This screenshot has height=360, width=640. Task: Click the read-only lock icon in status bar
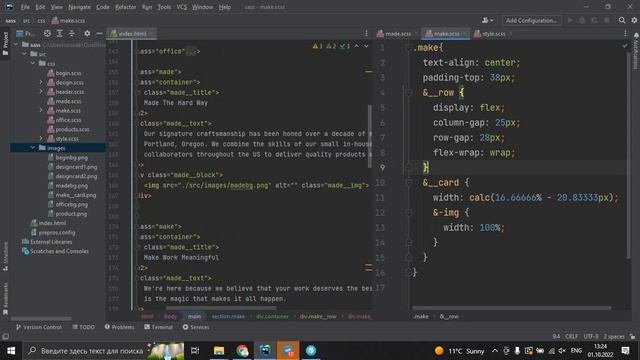point(632,336)
